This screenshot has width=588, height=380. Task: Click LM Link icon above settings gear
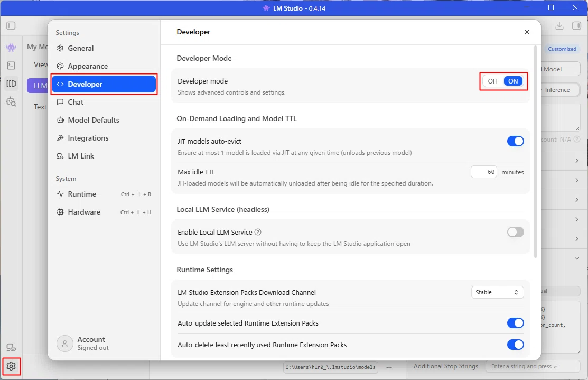pyautogui.click(x=11, y=348)
